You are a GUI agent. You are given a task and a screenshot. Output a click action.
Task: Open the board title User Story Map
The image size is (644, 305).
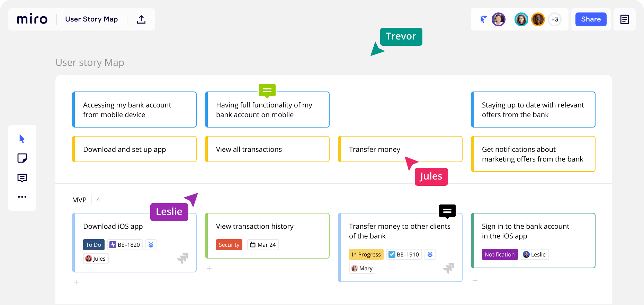(x=91, y=19)
